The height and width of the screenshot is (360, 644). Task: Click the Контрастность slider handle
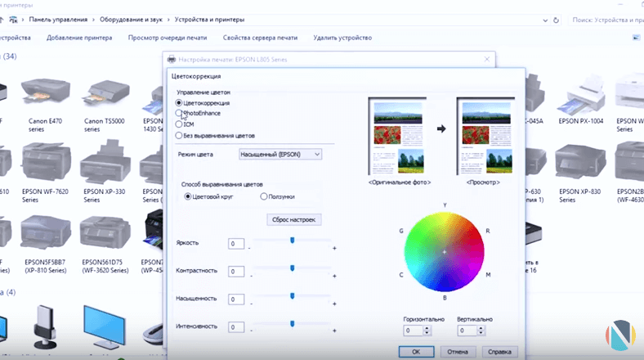click(x=293, y=268)
